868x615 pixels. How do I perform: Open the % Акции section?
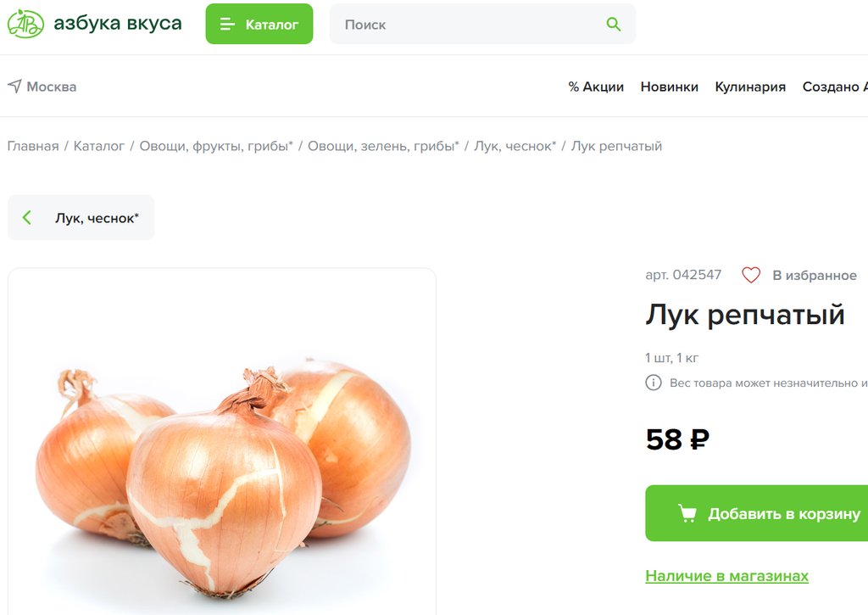(x=596, y=87)
